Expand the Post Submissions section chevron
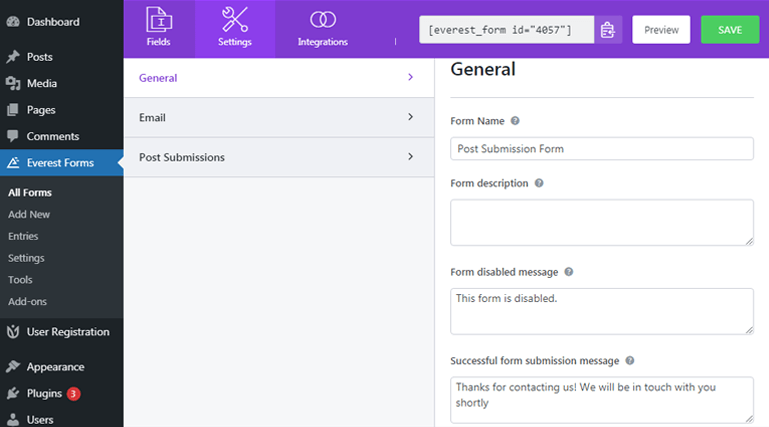This screenshot has width=769, height=427. pos(410,156)
